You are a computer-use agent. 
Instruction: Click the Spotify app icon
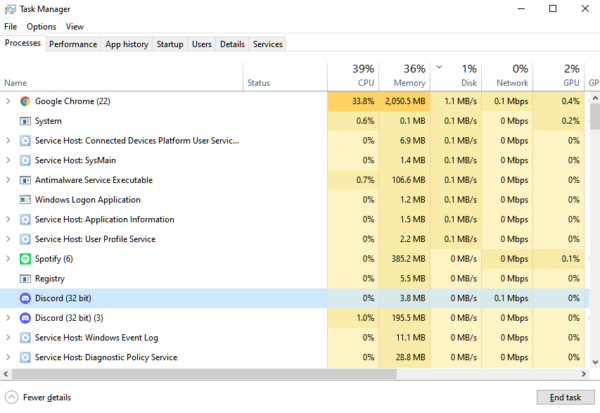pyautogui.click(x=26, y=258)
